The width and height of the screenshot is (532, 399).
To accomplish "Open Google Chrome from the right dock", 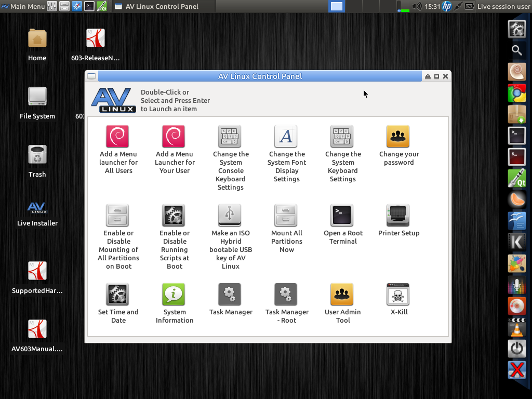I will (517, 93).
